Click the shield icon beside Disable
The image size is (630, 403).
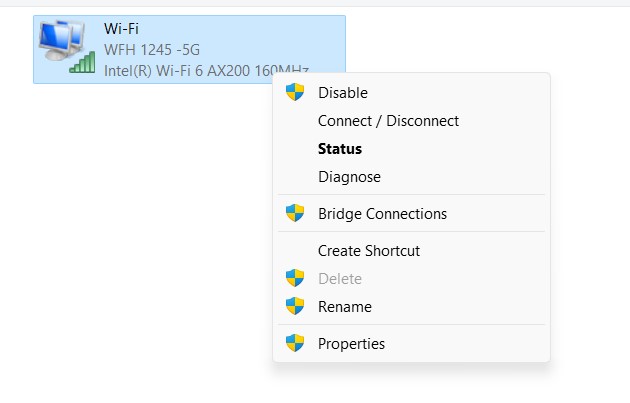pos(295,93)
